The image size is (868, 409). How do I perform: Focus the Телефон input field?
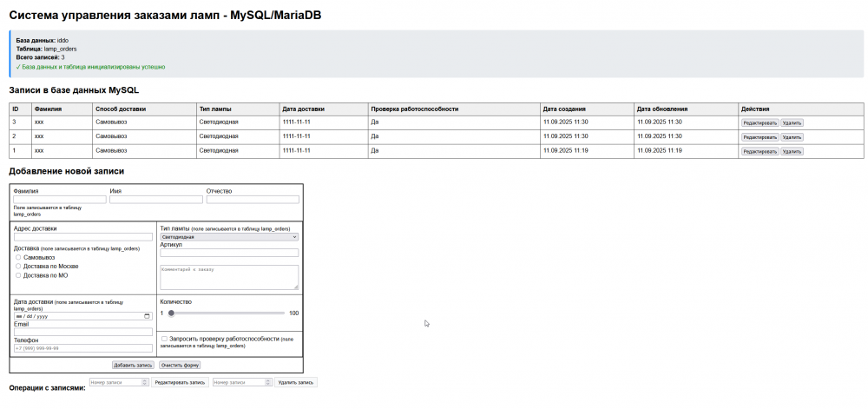tap(83, 348)
